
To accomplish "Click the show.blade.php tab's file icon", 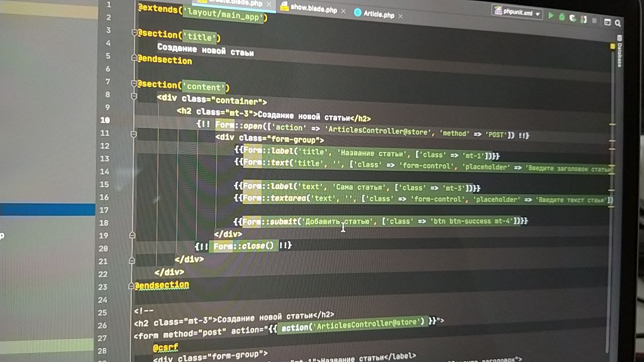I will (x=284, y=7).
